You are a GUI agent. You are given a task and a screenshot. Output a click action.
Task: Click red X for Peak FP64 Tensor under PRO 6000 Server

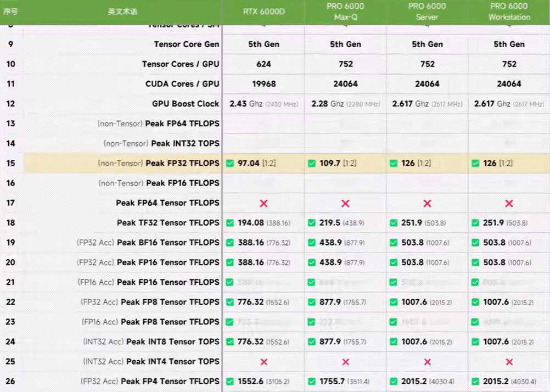pos(427,203)
